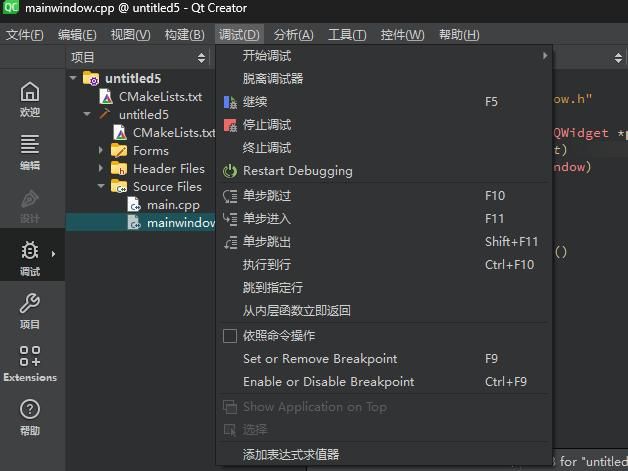Choose Set or Remove Breakpoint
The image size is (628, 471).
point(384,359)
